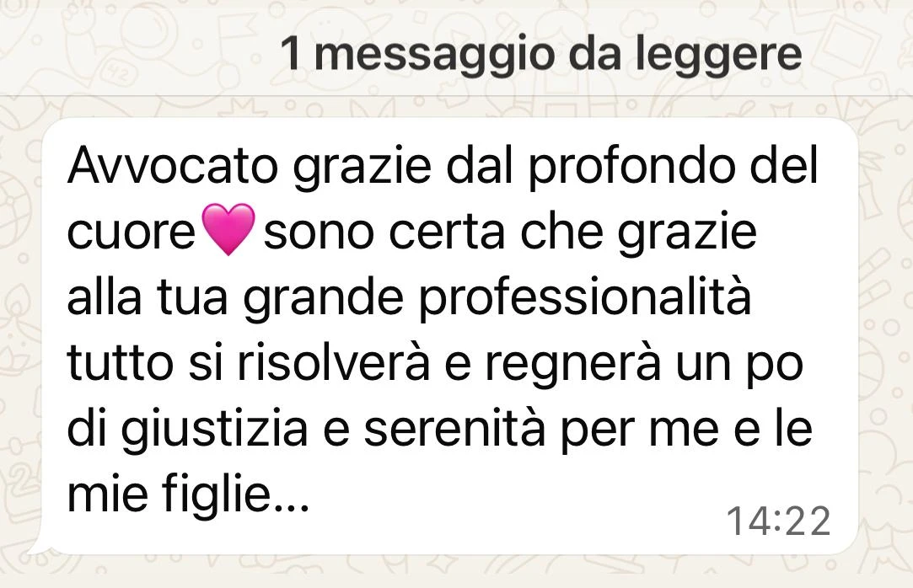Click the word 'risolverà' in the message
The width and height of the screenshot is (913, 588).
(x=334, y=364)
